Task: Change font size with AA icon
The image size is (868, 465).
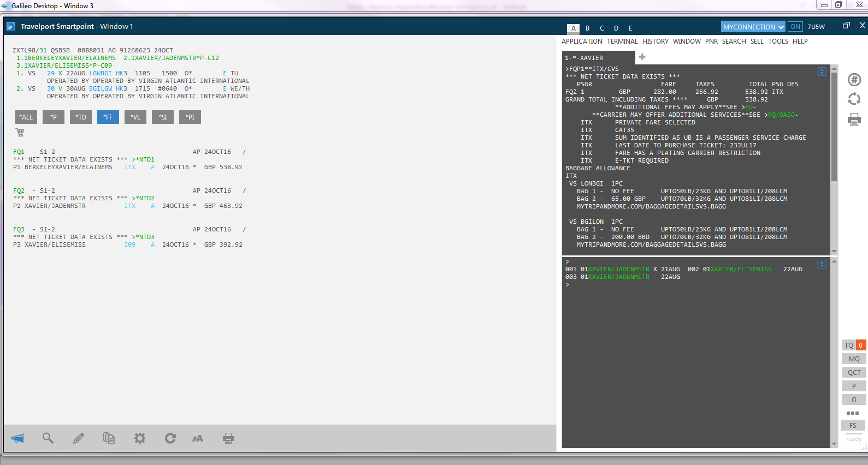Action: (x=198, y=438)
